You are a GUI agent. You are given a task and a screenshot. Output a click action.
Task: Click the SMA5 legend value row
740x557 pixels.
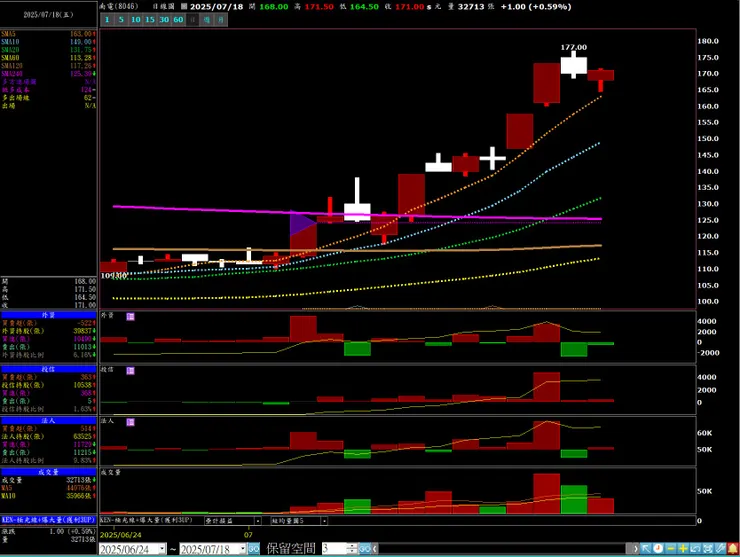(x=48, y=34)
